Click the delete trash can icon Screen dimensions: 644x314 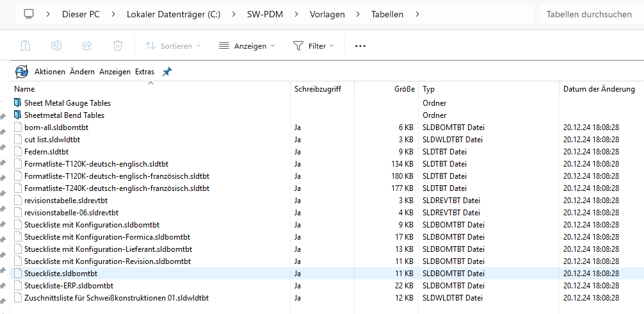(118, 45)
